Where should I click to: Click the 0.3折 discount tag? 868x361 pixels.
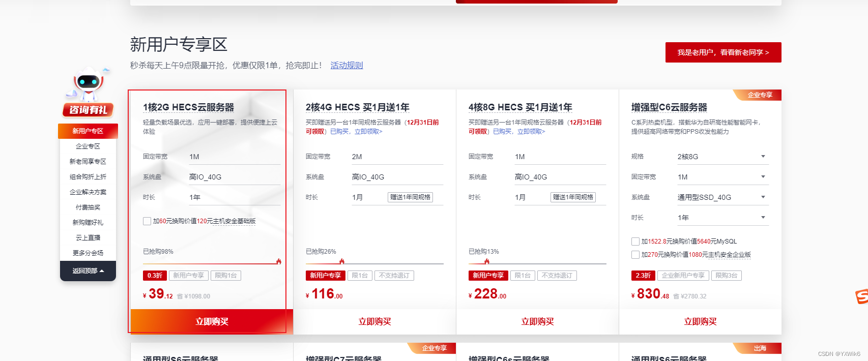155,276
